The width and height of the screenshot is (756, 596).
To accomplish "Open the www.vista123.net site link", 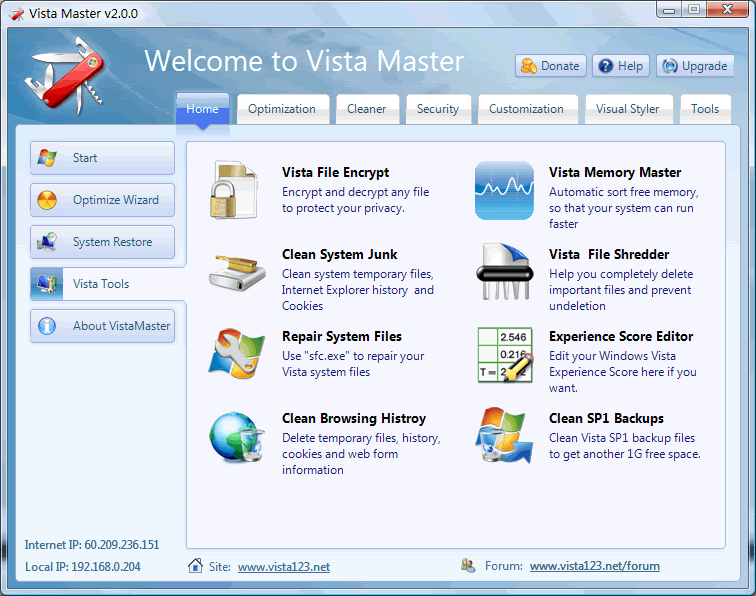I will tap(284, 567).
